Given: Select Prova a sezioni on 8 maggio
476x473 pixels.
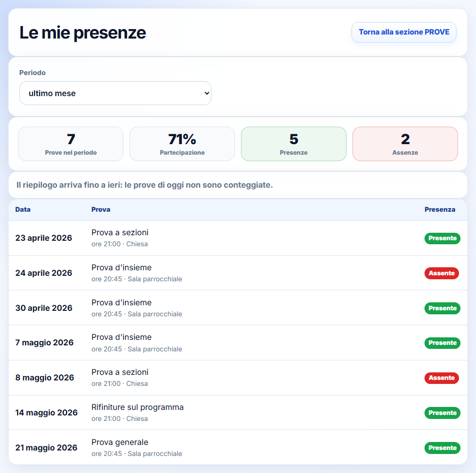Looking at the screenshot, I should click(120, 372).
